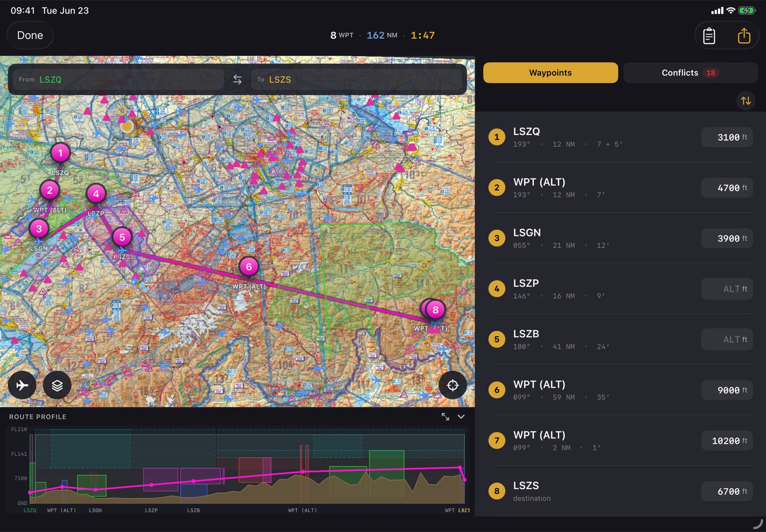Click route time 1:47

pos(423,35)
